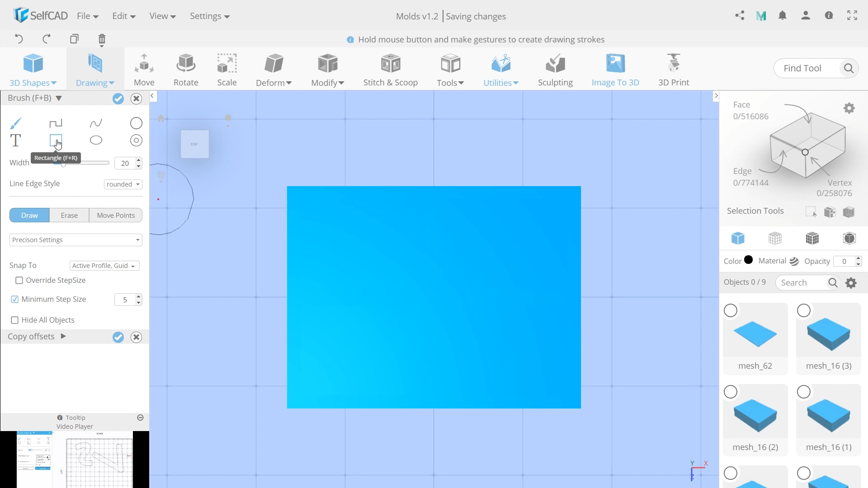Switch to Move Points mode
This screenshot has height=488, width=868.
click(x=116, y=216)
